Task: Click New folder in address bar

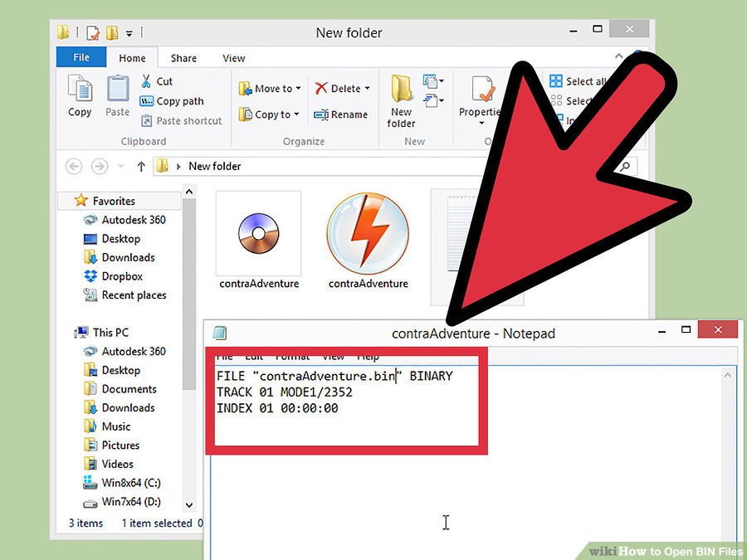Action: [214, 166]
